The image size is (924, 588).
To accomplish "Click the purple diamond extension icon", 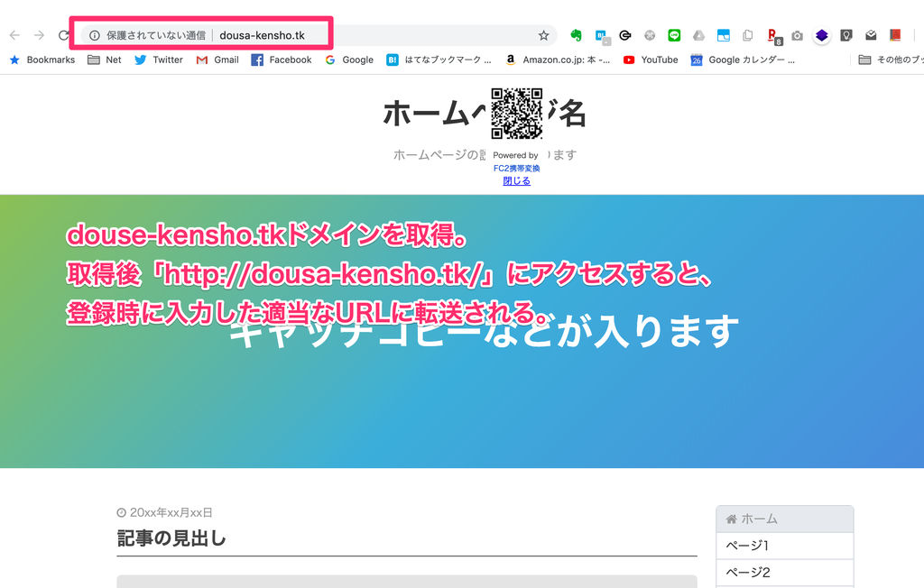I will 822,33.
